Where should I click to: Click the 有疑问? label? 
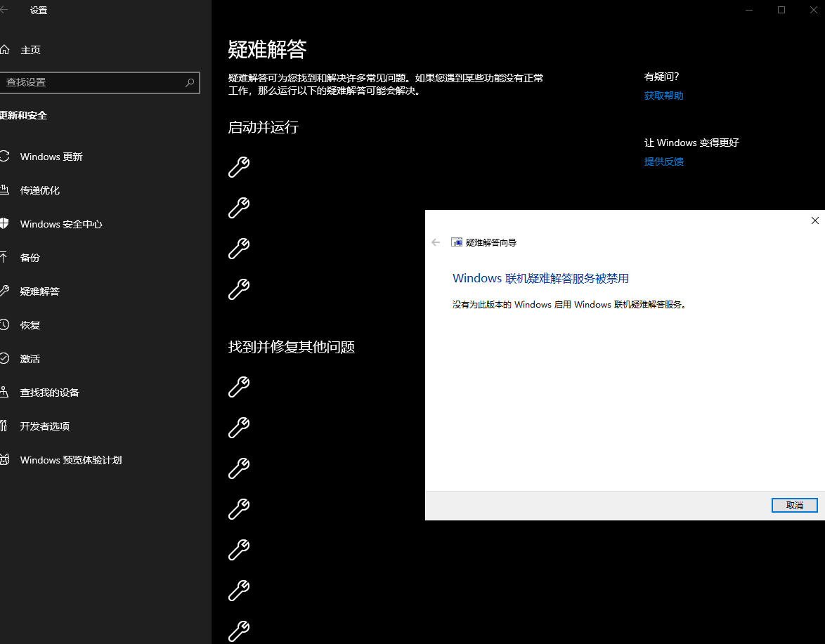661,77
